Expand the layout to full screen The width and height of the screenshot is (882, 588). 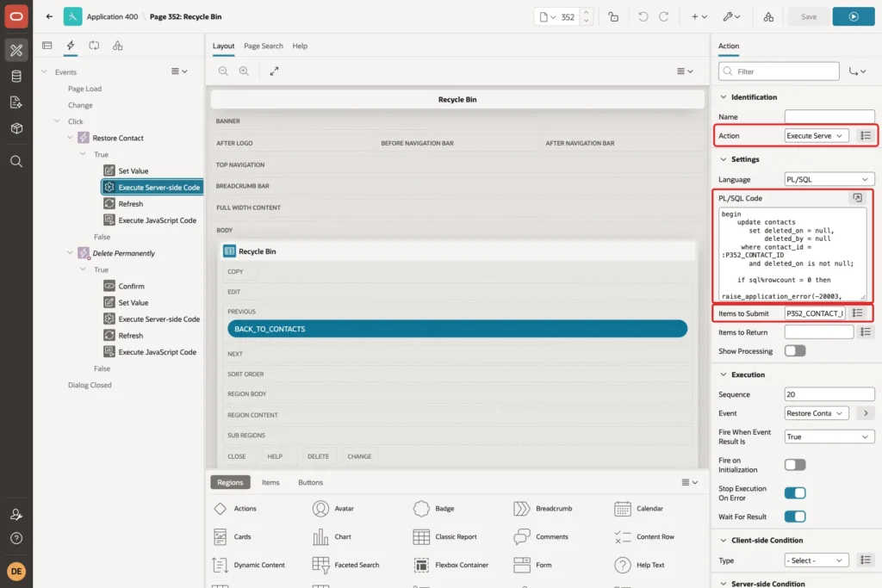pos(274,71)
